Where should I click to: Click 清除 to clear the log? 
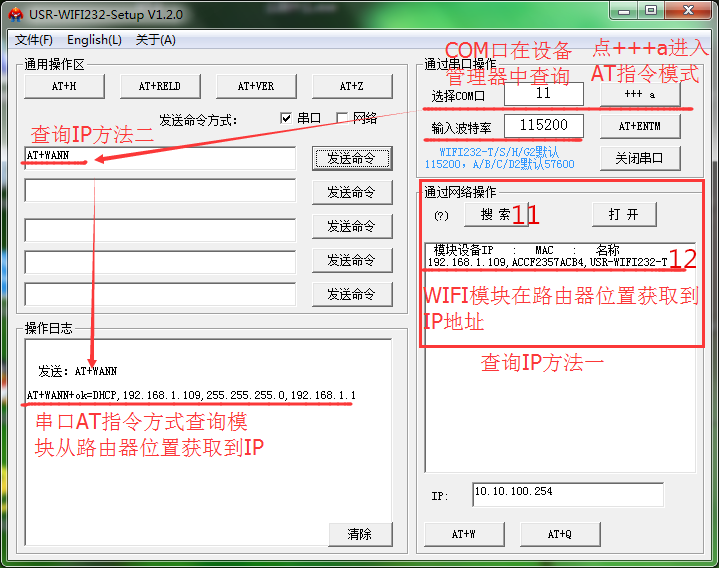coord(360,534)
